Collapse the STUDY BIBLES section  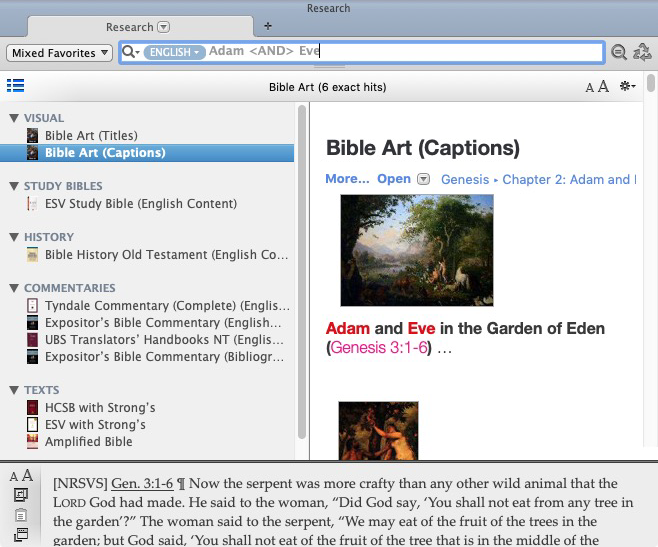click(14, 186)
